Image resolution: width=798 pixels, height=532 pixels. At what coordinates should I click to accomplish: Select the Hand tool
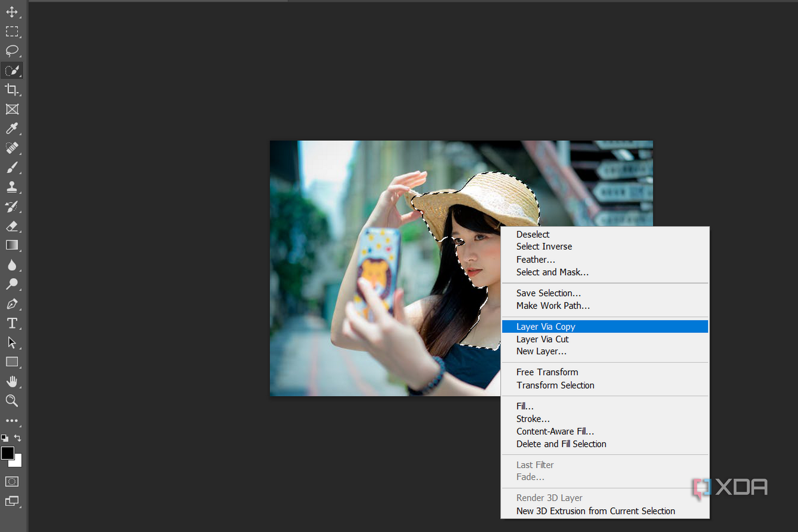(x=12, y=382)
